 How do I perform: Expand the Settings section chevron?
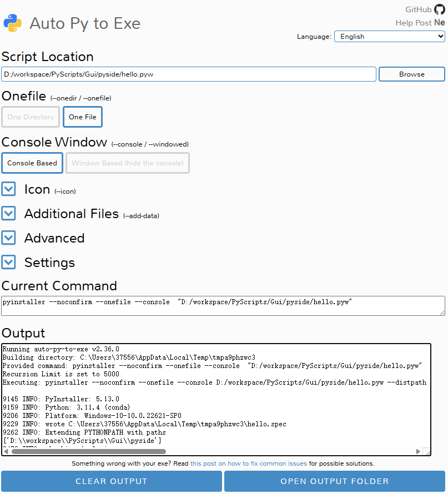[x=8, y=262]
